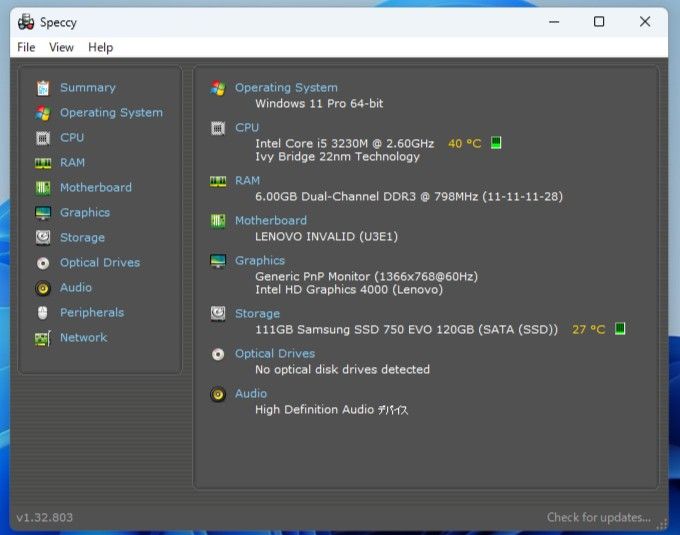The height and width of the screenshot is (535, 680).
Task: Click the CPU chip icon in sidebar
Action: pos(43,138)
